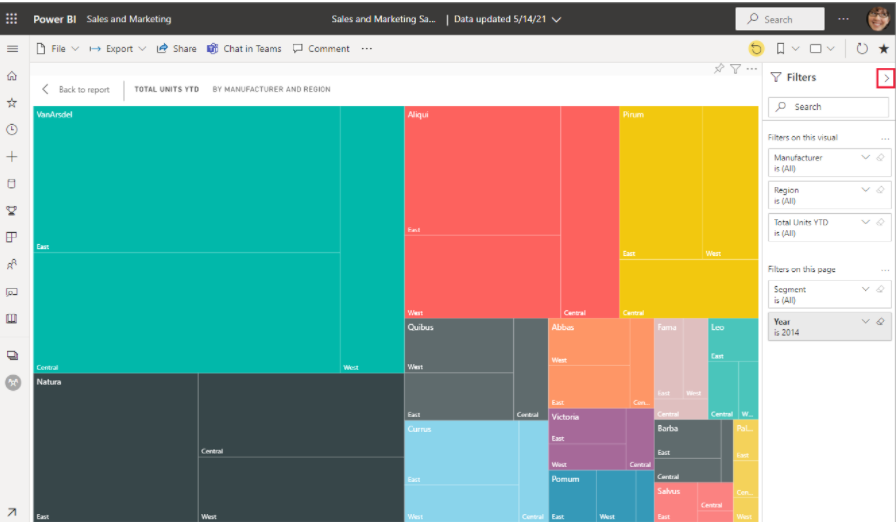Select the VanArsdel East treemap tile
The height and width of the screenshot is (522, 896).
coord(187,179)
